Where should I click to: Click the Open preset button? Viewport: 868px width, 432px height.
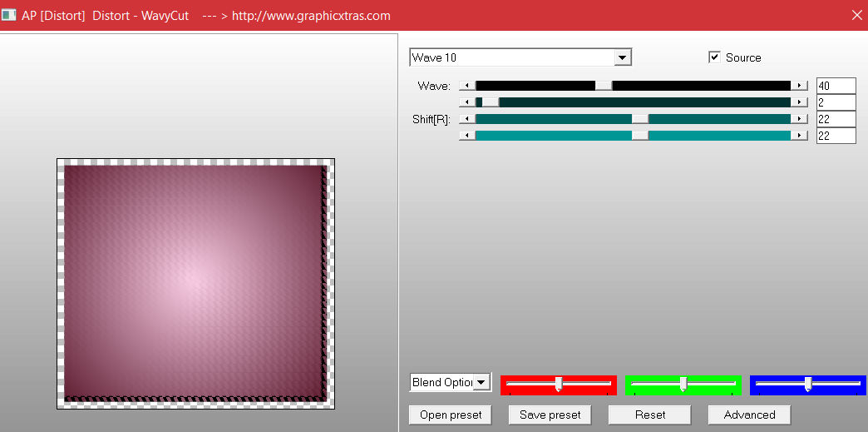(x=450, y=415)
